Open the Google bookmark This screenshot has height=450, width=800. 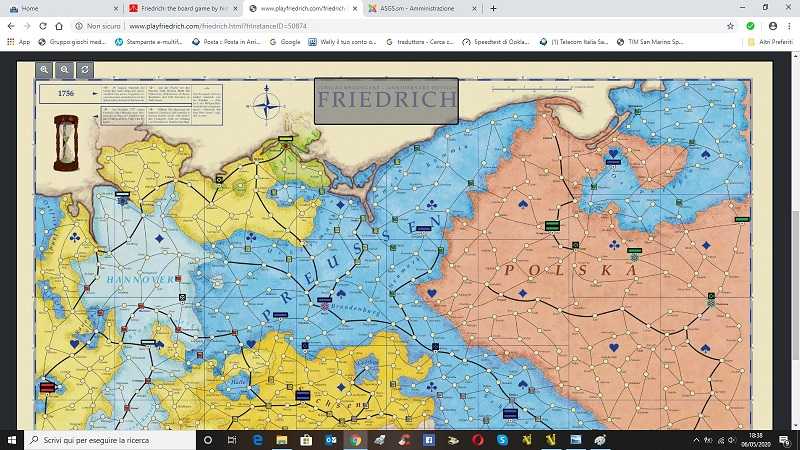point(285,42)
